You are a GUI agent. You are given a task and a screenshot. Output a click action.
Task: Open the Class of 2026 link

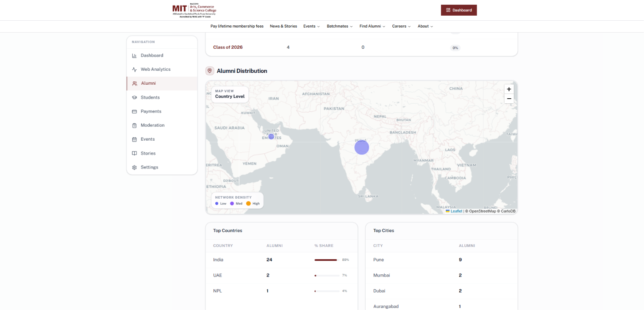(228, 47)
